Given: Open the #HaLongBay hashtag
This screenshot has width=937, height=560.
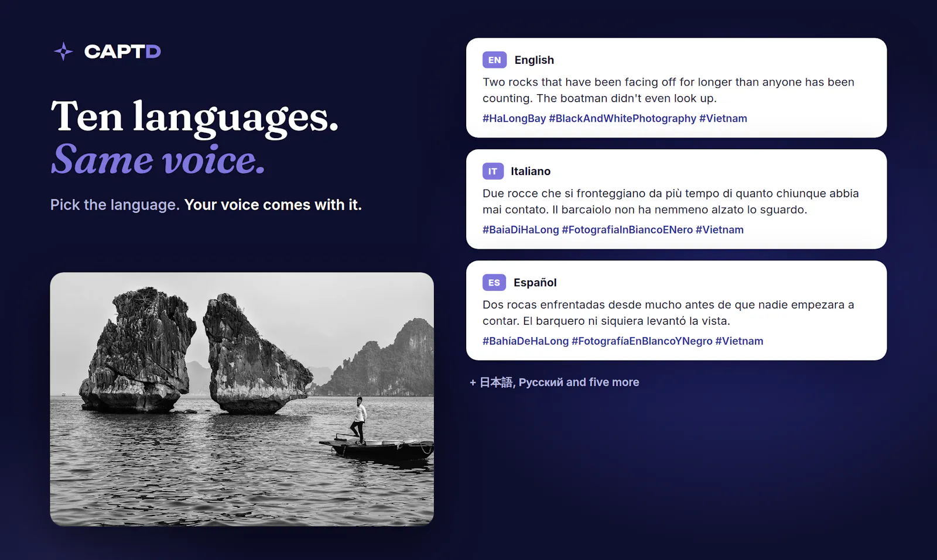Looking at the screenshot, I should 514,118.
